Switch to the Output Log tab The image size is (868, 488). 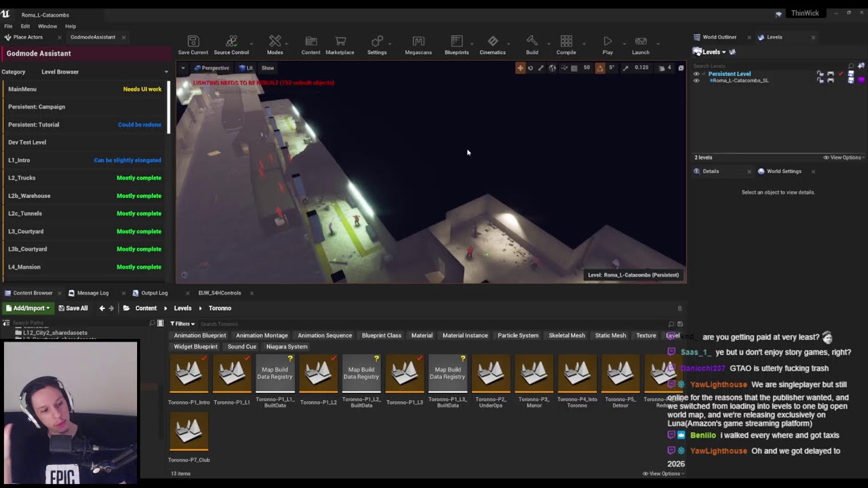[x=154, y=293]
